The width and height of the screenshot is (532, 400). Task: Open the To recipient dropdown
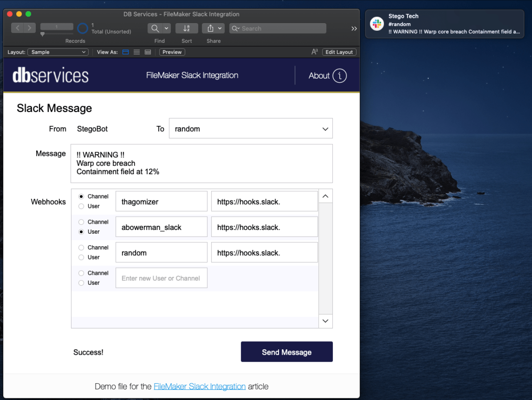[x=251, y=128]
